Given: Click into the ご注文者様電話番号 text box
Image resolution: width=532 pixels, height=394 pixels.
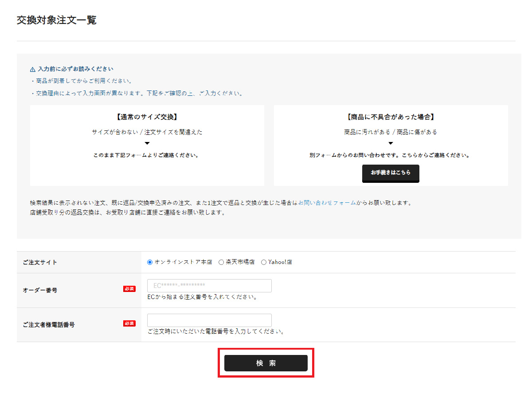Looking at the screenshot, I should tap(209, 320).
